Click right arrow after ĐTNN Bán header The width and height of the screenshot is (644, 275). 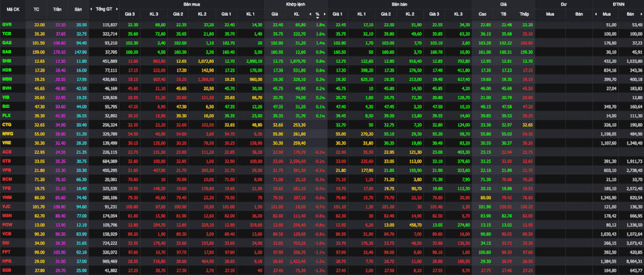642,14
